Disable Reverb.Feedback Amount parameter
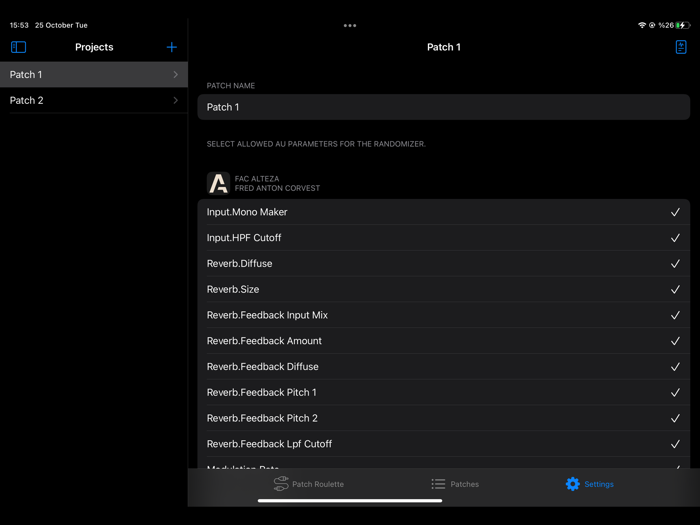Viewport: 700px width, 525px height. [x=675, y=341]
